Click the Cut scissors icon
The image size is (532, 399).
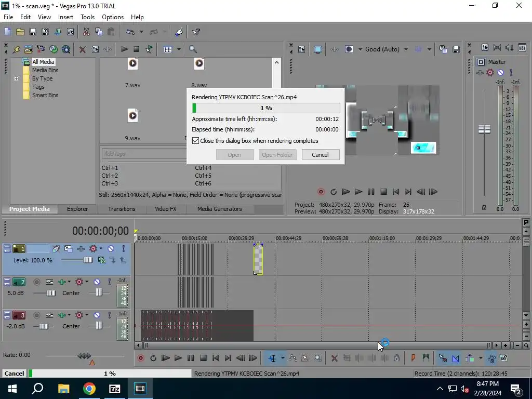tap(86, 32)
